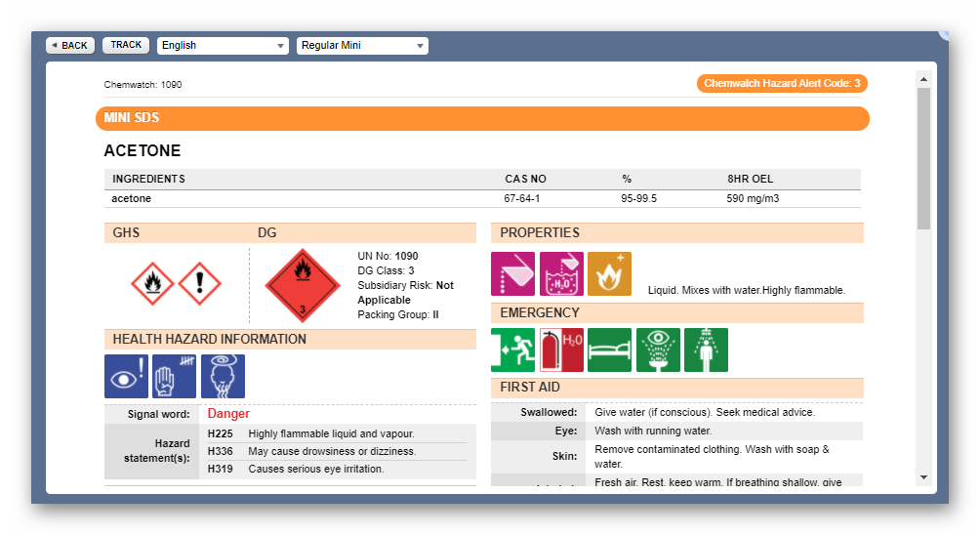Click 'Remove contaminated clothing' skin instruction
The height and width of the screenshot is (535, 980).
pos(712,457)
